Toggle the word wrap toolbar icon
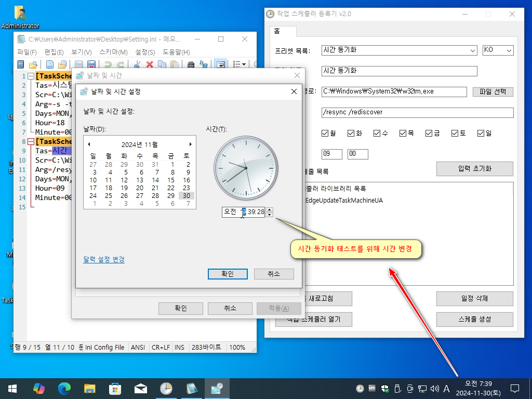The width and height of the screenshot is (532, 399). [220, 64]
